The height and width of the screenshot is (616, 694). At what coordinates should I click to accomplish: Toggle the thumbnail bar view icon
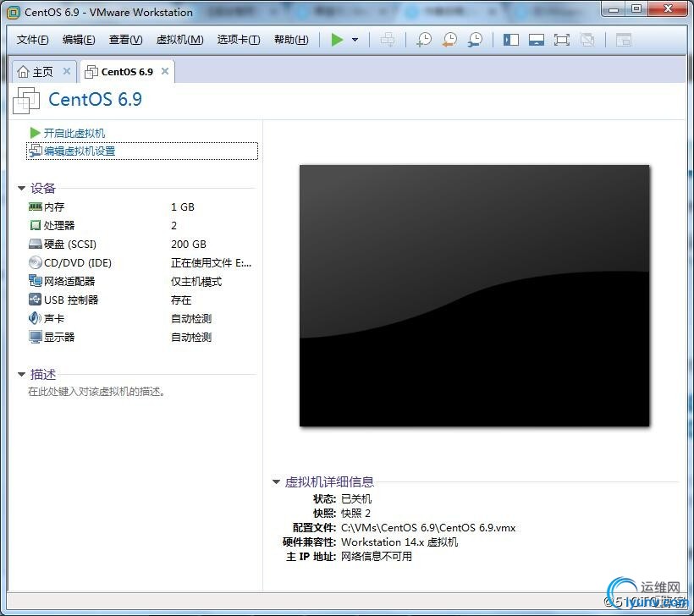(x=537, y=41)
